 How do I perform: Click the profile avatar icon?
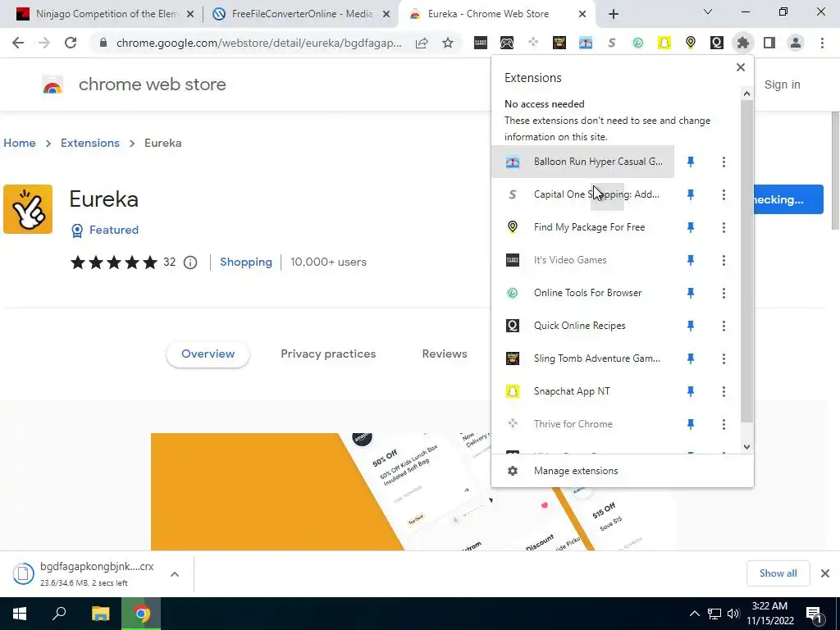coord(796,43)
